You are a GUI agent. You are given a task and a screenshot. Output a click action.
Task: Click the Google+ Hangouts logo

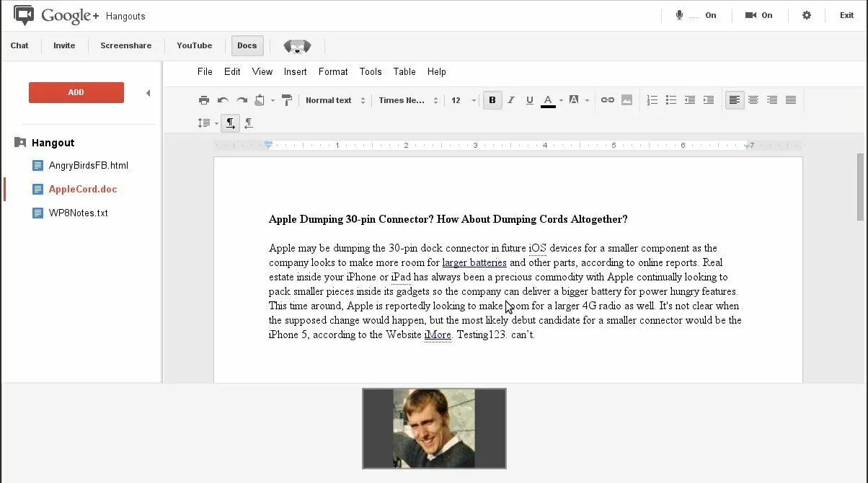click(79, 15)
